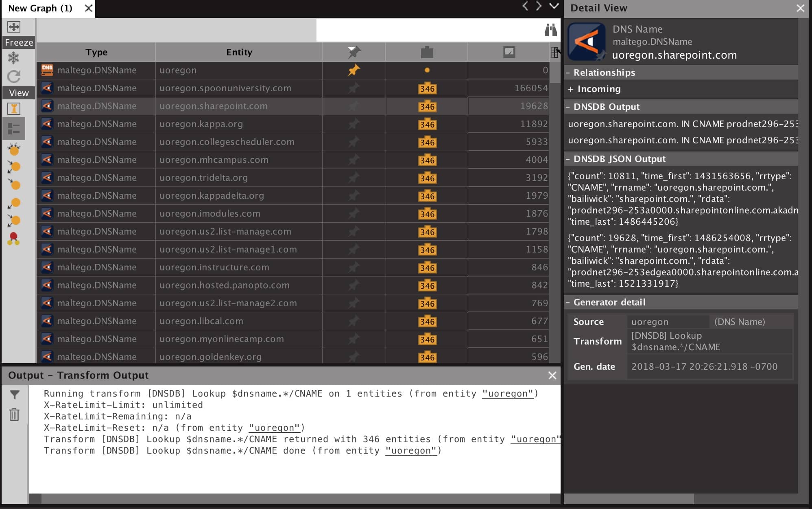Sort by the Type column header
The image size is (812, 509).
(x=96, y=52)
